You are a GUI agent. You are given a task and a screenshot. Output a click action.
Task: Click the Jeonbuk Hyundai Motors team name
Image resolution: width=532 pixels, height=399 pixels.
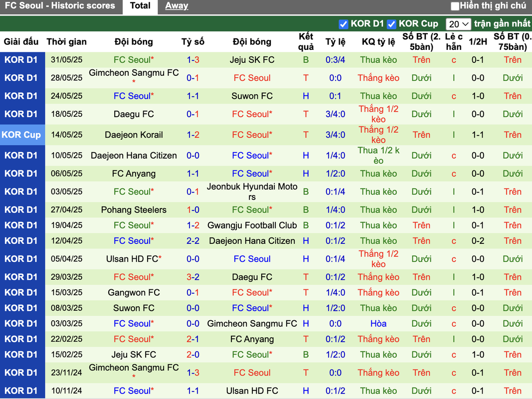[x=252, y=192]
